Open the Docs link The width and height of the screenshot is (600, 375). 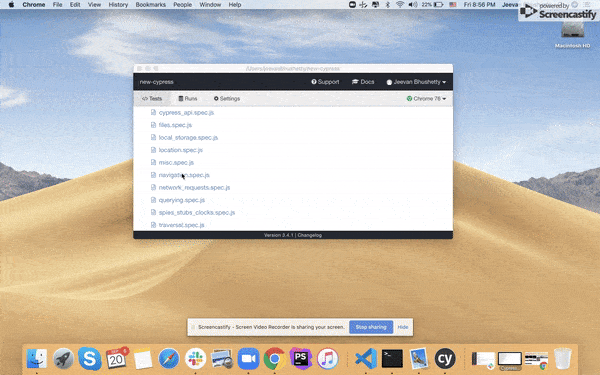[363, 82]
